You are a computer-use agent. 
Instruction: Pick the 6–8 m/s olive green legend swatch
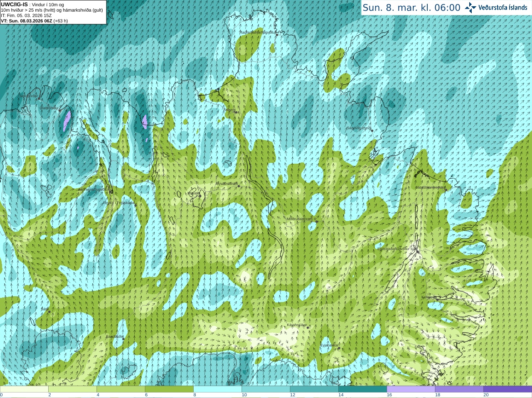[x=169, y=389]
